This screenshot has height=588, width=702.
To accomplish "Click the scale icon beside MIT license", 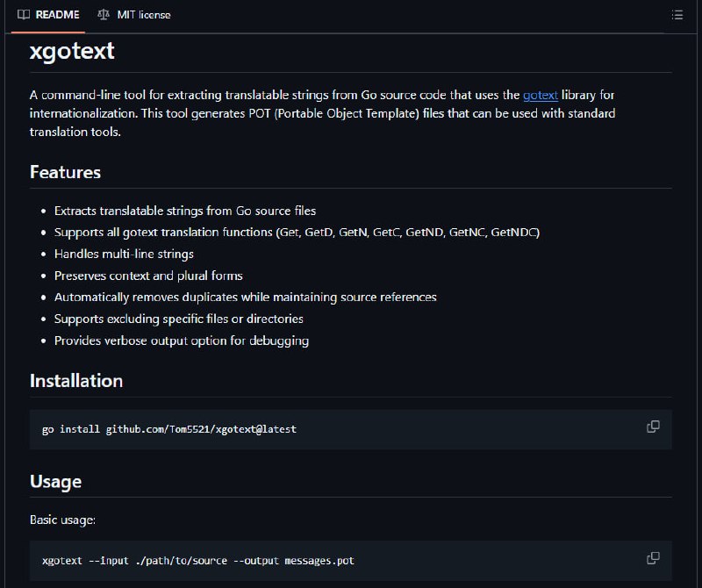I will 104,15.
